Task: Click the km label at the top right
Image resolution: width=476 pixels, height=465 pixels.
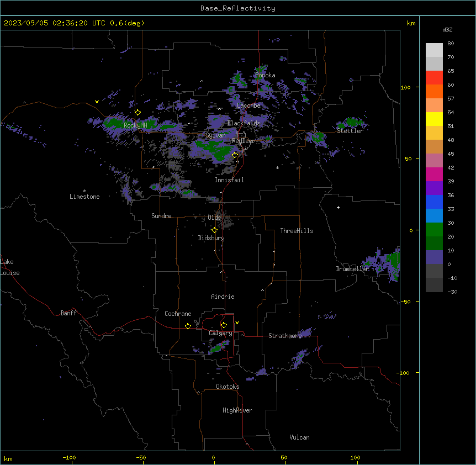Action: point(411,23)
